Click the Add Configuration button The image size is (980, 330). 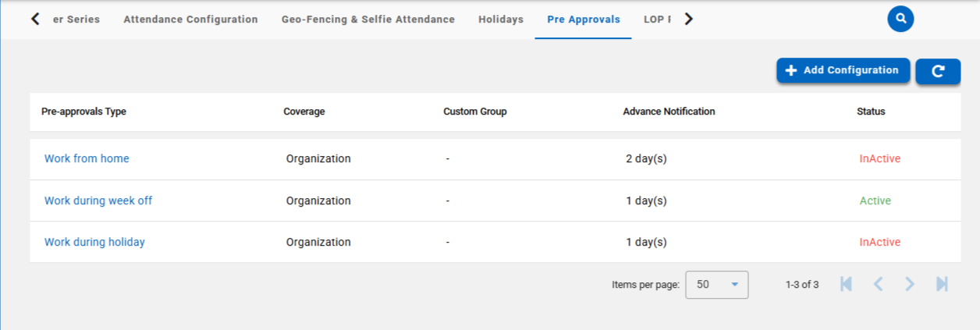843,70
